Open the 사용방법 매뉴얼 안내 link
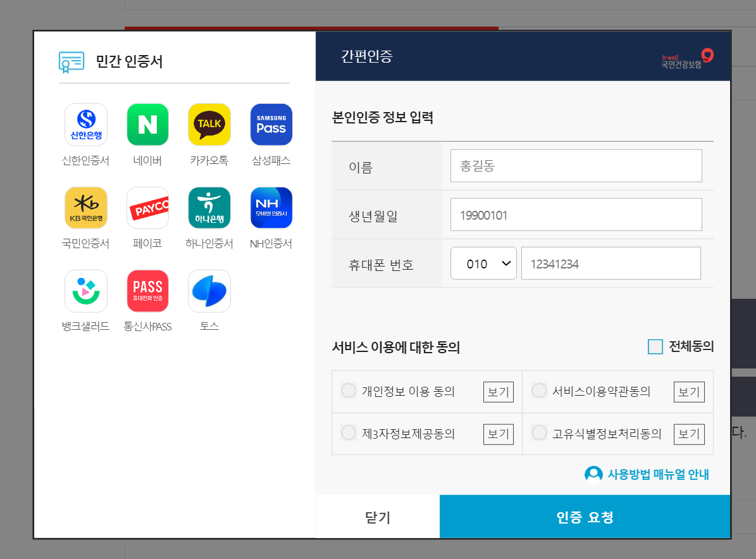This screenshot has width=756, height=559. click(x=658, y=474)
